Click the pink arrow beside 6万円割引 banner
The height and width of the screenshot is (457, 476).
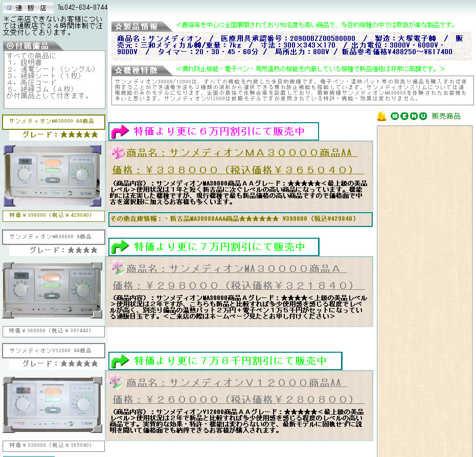120,132
